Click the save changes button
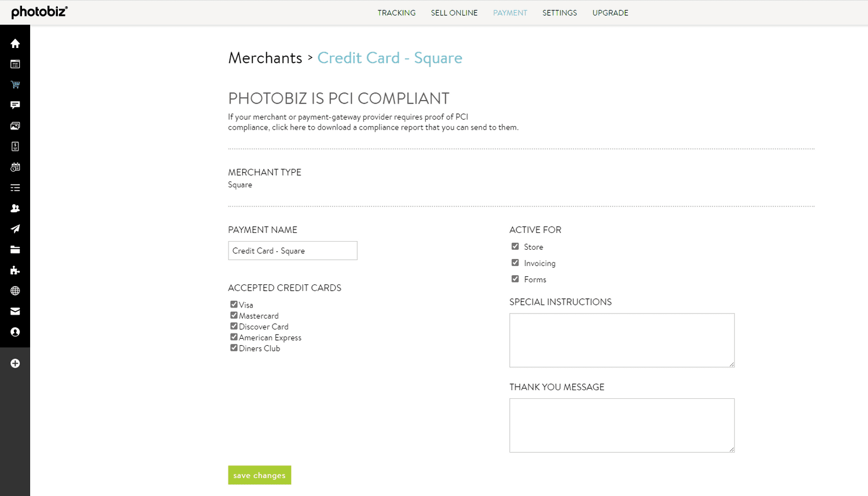This screenshot has width=868, height=496. click(x=259, y=475)
